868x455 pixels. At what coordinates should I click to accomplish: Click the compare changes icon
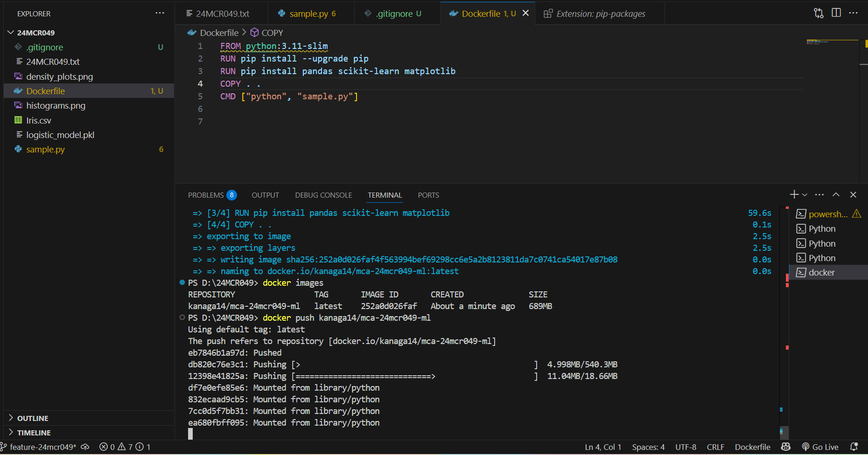819,13
